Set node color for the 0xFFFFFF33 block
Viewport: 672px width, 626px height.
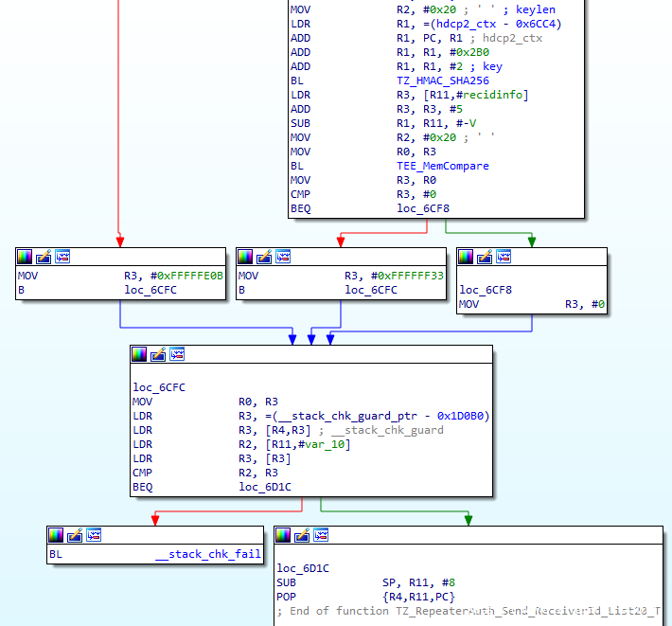click(245, 257)
